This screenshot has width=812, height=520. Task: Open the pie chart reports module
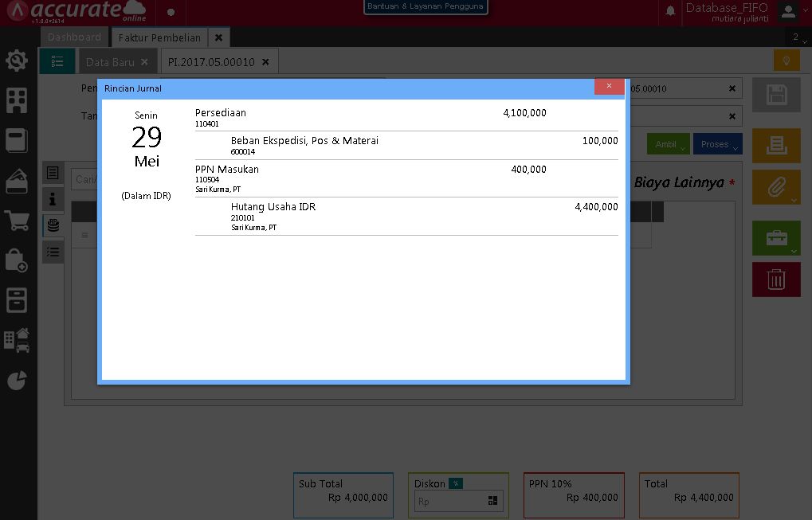[17, 381]
